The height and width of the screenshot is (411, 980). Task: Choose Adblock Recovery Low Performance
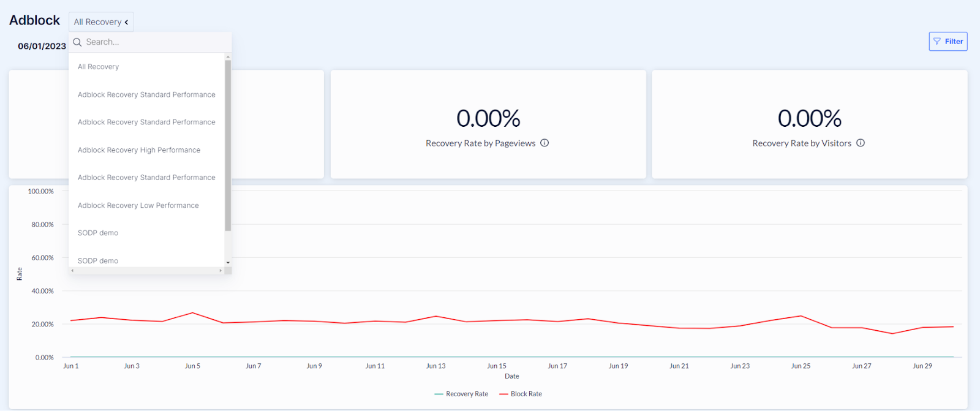[138, 205]
